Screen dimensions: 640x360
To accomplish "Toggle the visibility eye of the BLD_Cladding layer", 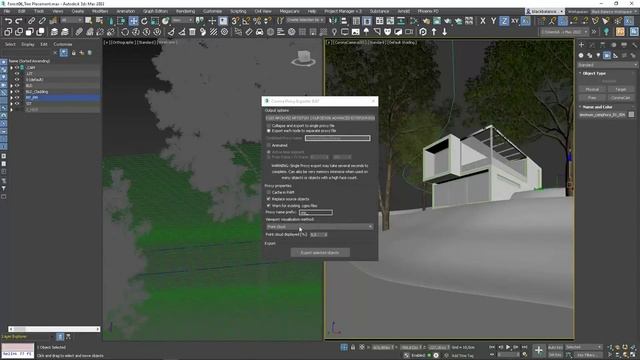I will [x=17, y=92].
